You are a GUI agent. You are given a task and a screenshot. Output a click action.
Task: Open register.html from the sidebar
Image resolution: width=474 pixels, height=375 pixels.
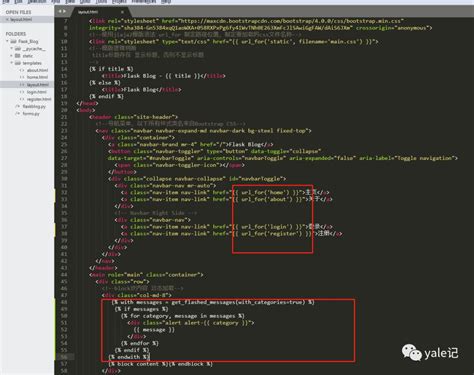click(x=39, y=99)
